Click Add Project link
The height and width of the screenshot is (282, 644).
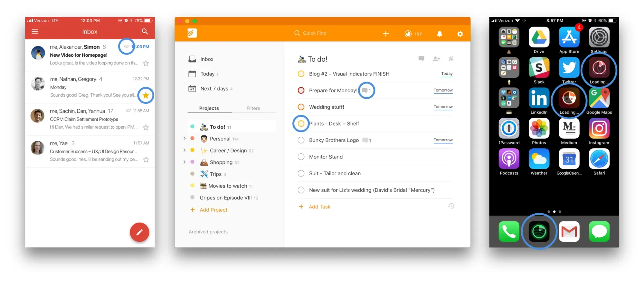click(x=209, y=210)
